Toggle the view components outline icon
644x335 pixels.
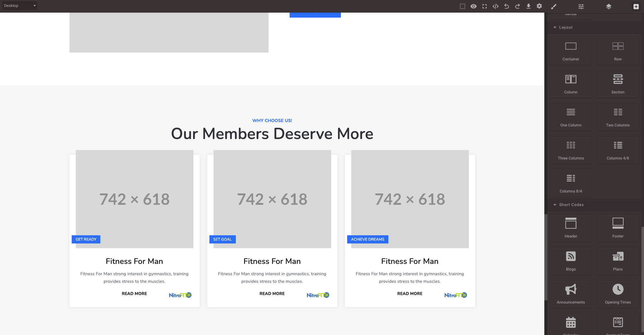[462, 6]
